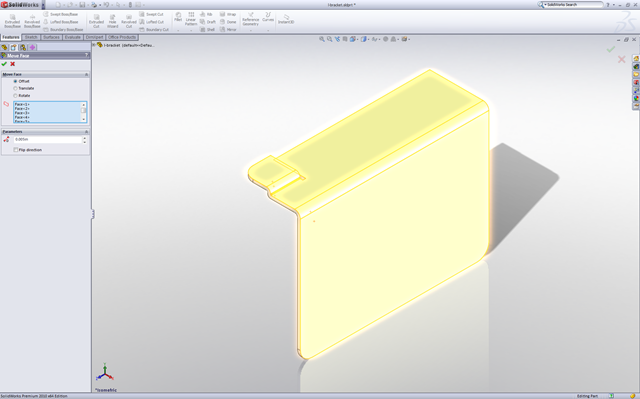Open the ConfigurationManager tab
640x399 pixels.
(x=23, y=47)
